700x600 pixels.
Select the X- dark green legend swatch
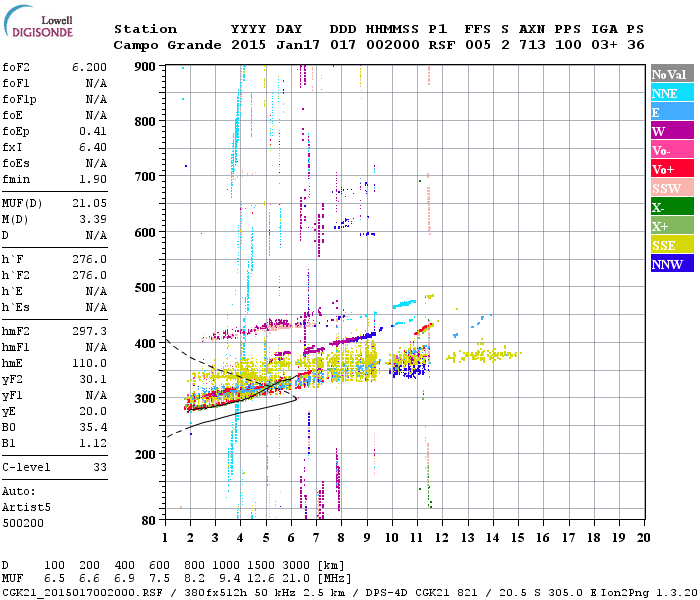pyautogui.click(x=672, y=207)
